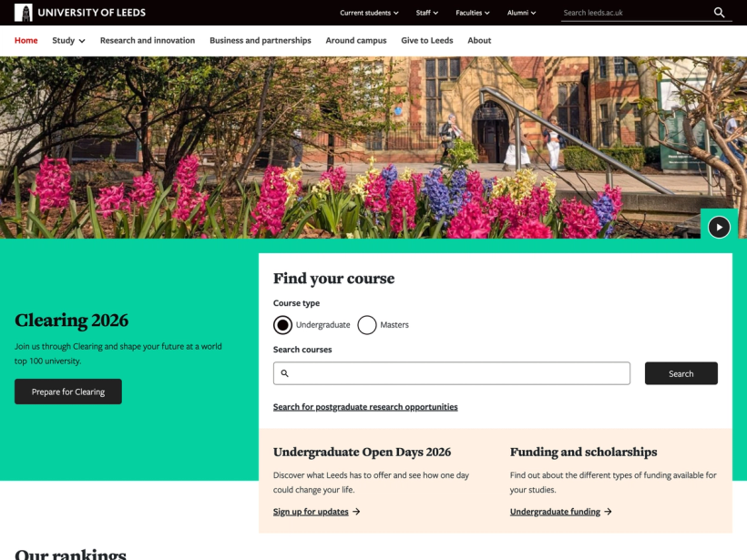Expand the Current students dropdown
This screenshot has width=747, height=560.
369,13
